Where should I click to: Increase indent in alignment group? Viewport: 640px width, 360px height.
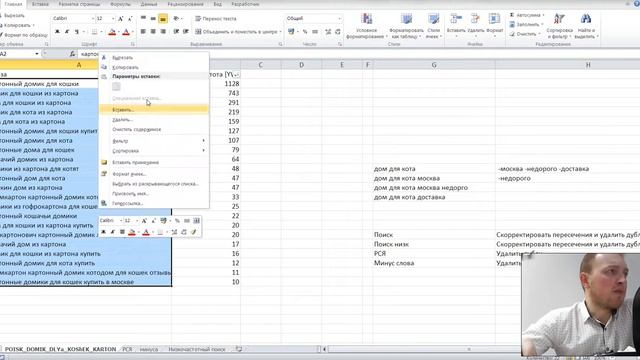point(186,31)
